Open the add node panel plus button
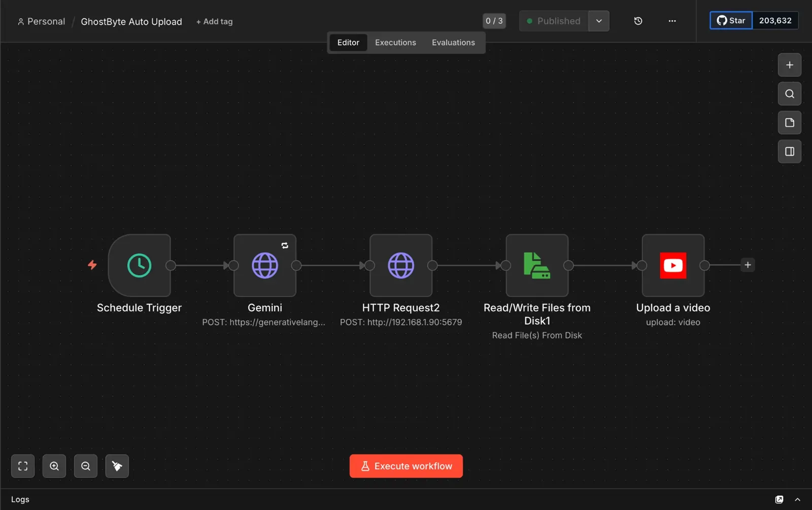812x510 pixels. tap(790, 65)
